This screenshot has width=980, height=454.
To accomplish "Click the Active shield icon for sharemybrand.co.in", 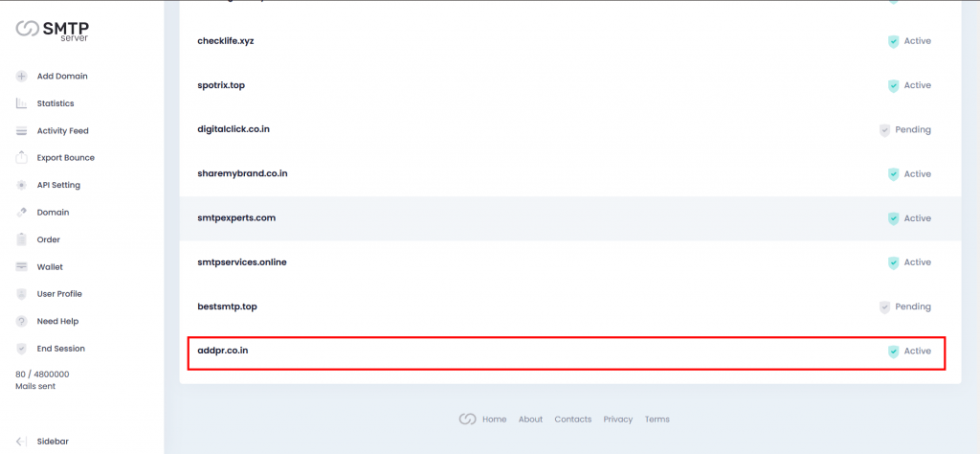I will [894, 174].
